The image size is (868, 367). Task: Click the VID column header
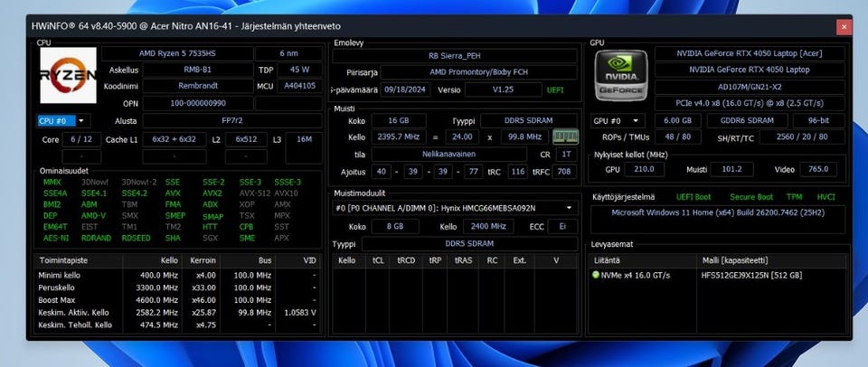(297, 260)
